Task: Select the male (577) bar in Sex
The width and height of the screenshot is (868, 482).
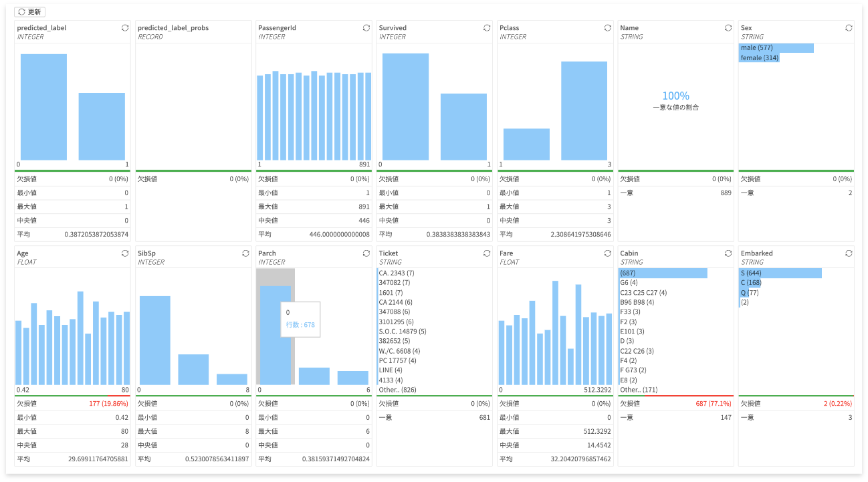Action: coord(776,48)
